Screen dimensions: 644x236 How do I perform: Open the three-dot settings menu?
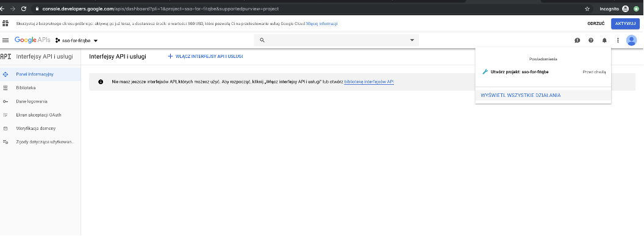(x=618, y=40)
